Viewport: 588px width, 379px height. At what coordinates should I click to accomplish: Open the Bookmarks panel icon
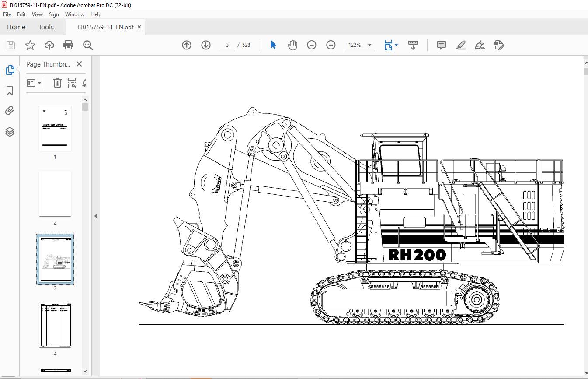[10, 91]
